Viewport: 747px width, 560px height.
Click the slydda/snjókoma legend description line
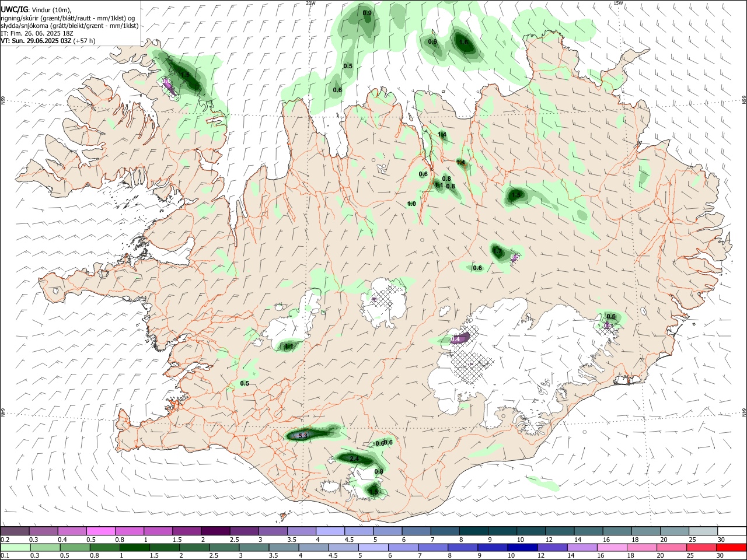click(x=69, y=26)
